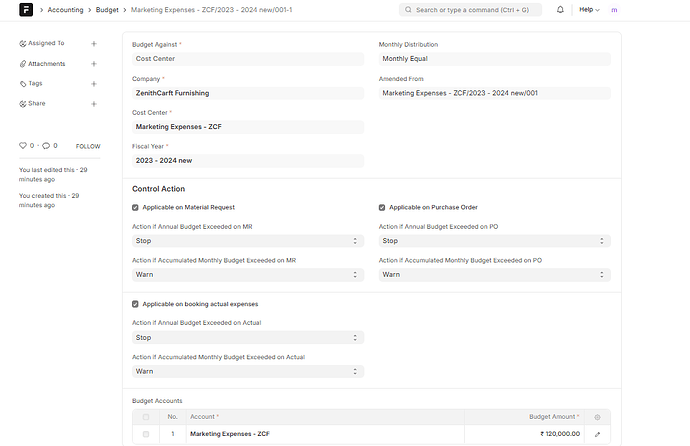The width and height of the screenshot is (690, 446).
Task: Click Budget Amount column header
Action: (x=524, y=417)
